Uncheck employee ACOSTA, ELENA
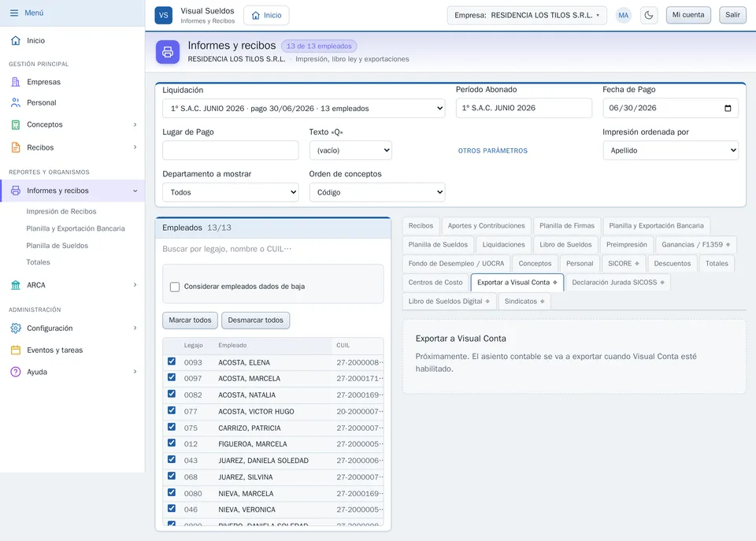Viewport: 756px width, 541px height. [x=172, y=361]
